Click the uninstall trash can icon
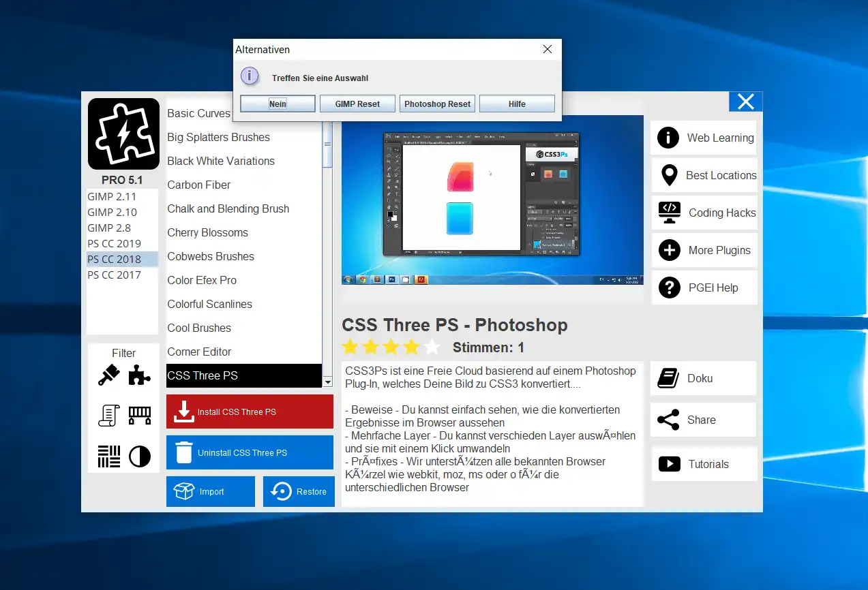The width and height of the screenshot is (868, 590). pos(184,452)
